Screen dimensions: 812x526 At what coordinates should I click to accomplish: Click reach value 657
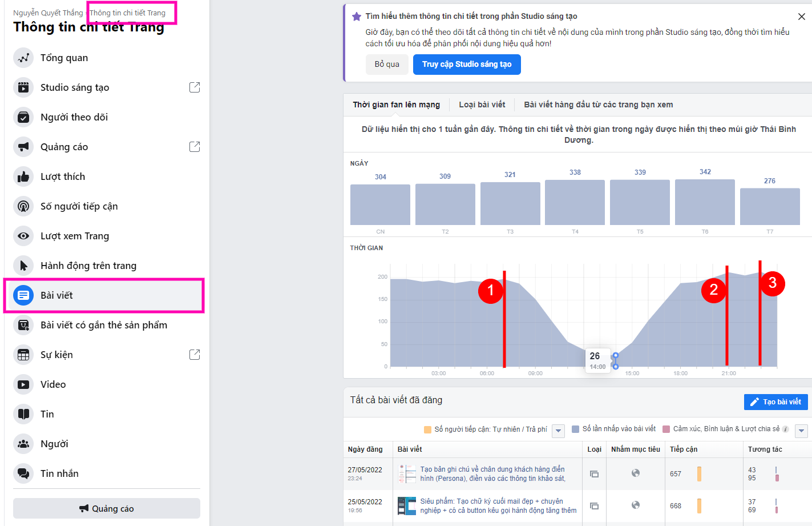point(676,474)
